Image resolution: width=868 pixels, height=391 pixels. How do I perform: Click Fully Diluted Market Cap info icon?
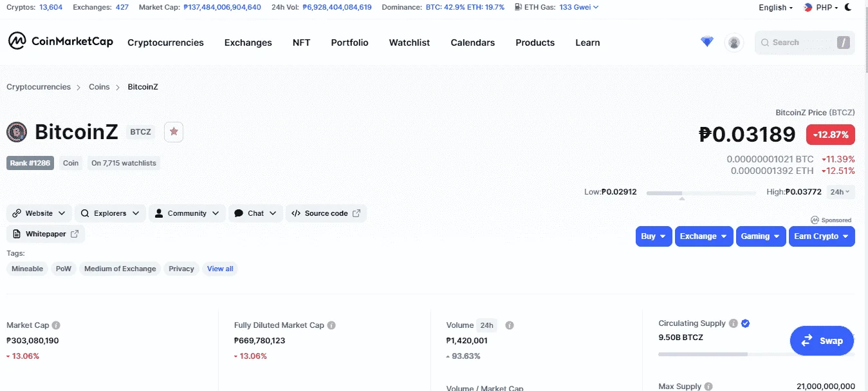pos(331,325)
